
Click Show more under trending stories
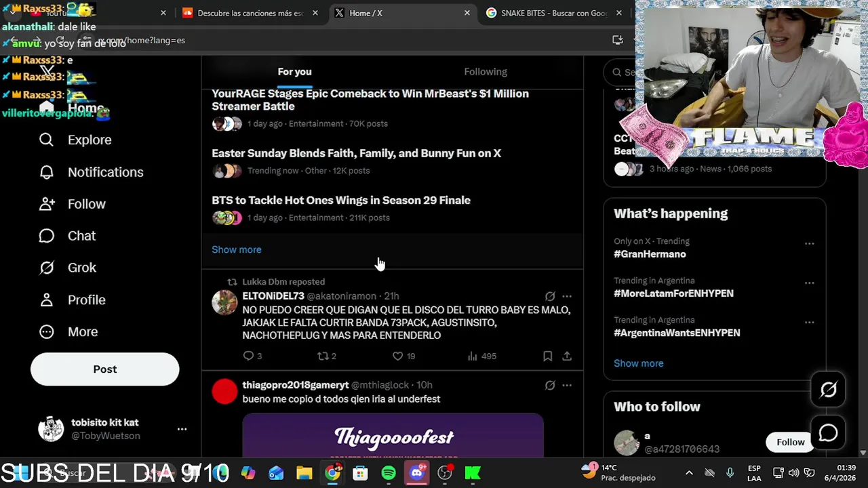tap(237, 249)
